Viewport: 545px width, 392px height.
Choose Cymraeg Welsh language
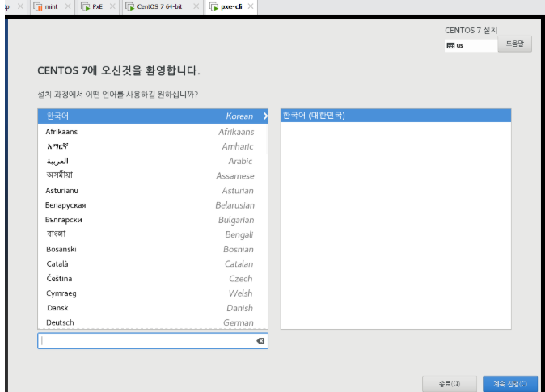click(x=153, y=293)
